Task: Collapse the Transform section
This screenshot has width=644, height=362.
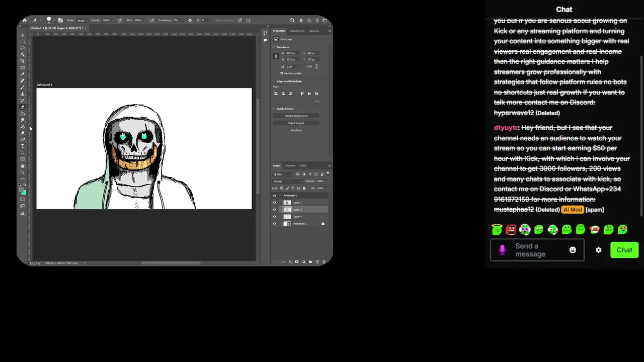Action: coord(274,47)
